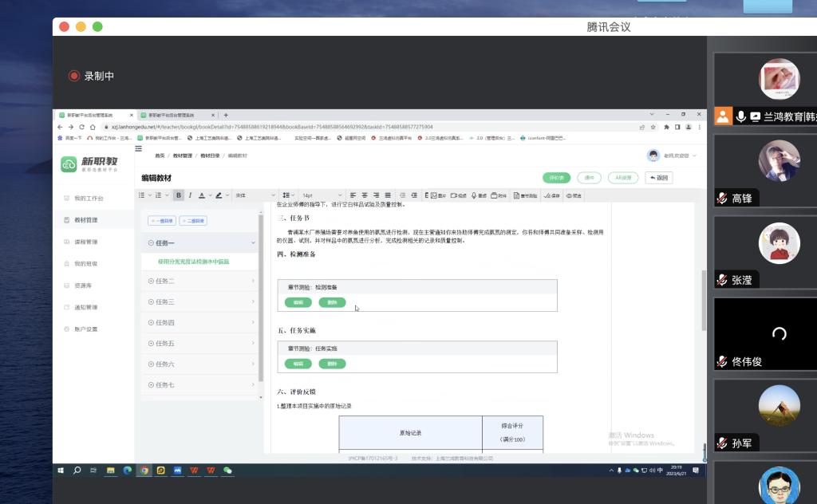The height and width of the screenshot is (504, 817).
Task: Click 首页 in the breadcrumb
Action: click(x=160, y=156)
